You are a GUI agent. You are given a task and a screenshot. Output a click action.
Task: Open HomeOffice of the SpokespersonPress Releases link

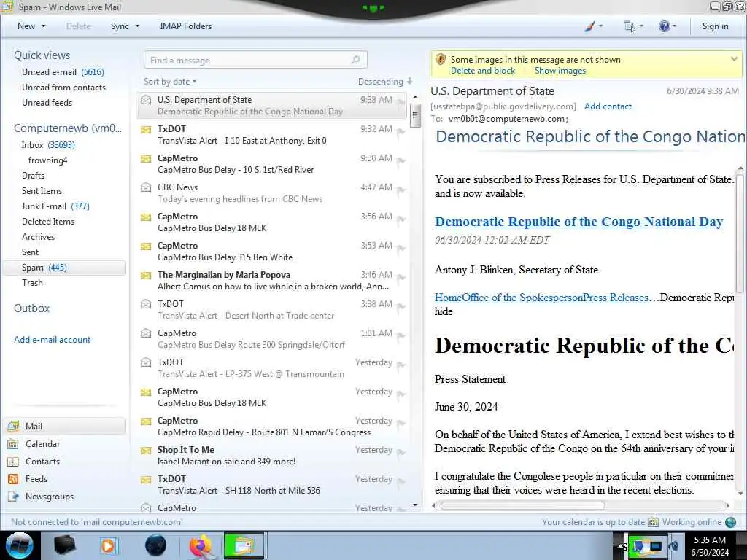point(541,297)
